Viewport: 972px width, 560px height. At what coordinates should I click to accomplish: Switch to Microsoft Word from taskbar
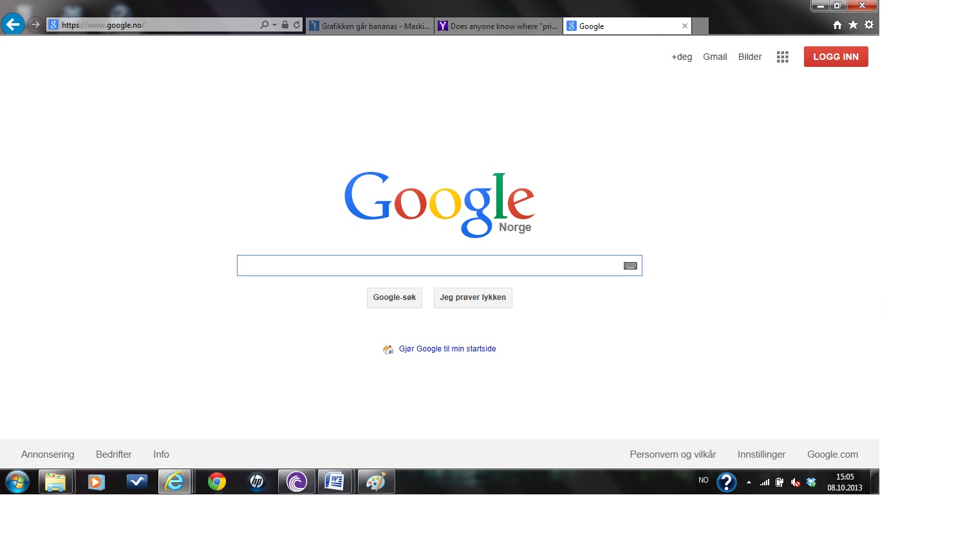tap(335, 481)
